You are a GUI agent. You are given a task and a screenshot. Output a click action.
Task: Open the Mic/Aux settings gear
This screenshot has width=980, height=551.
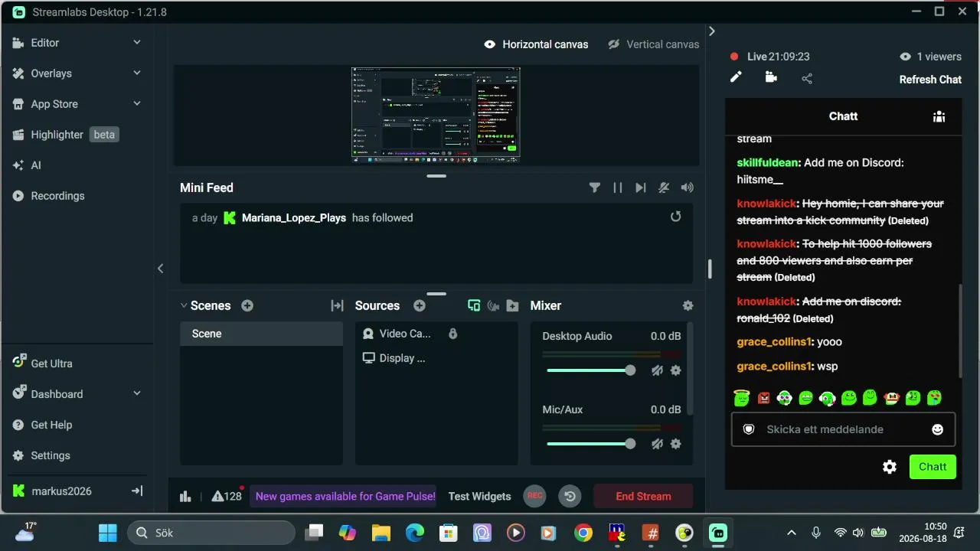tap(676, 444)
